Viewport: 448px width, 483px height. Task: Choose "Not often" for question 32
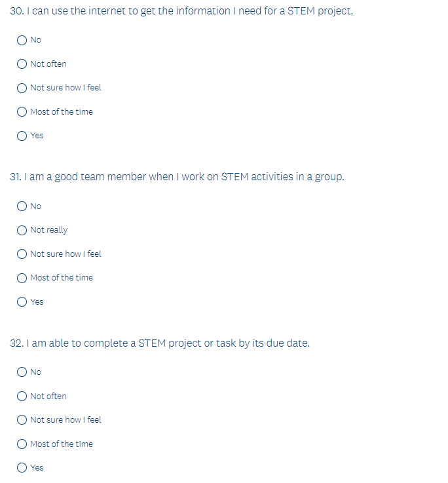coord(22,396)
